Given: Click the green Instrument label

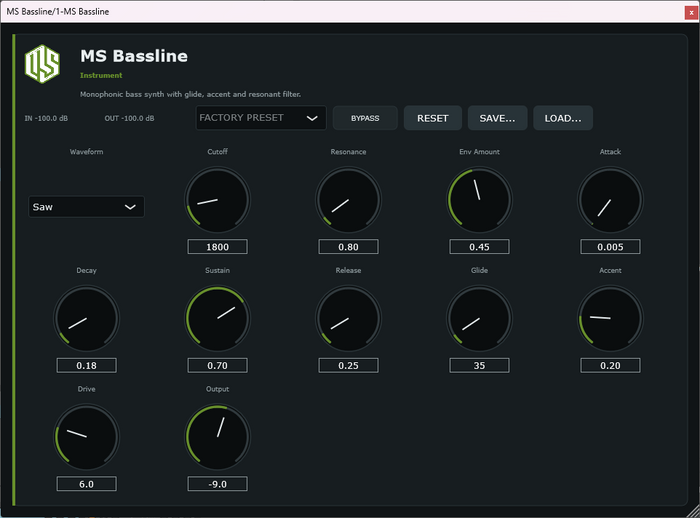Looking at the screenshot, I should 101,75.
